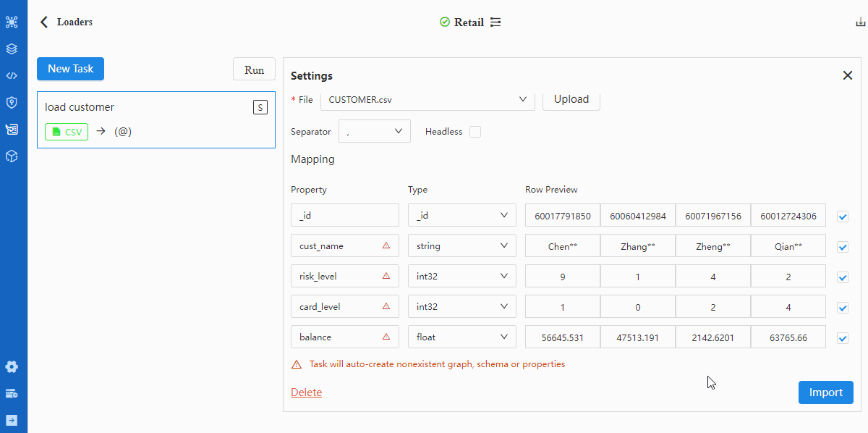Open the code editor icon in sidebar

coord(12,75)
